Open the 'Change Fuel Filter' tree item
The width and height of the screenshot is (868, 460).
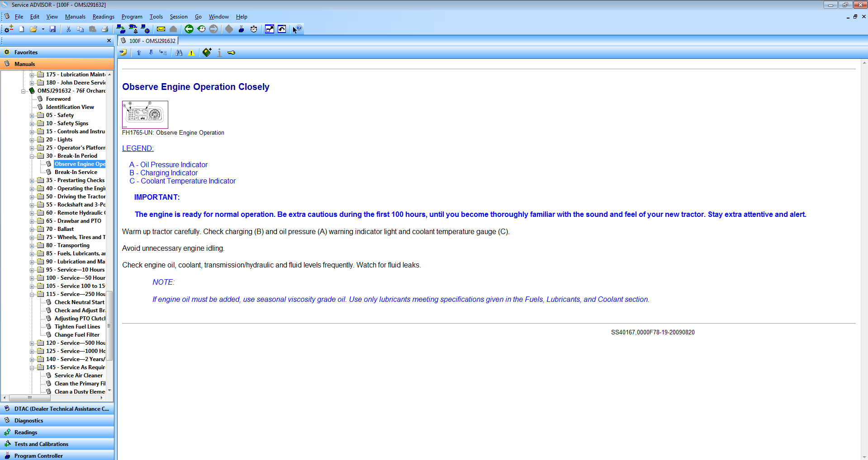click(x=77, y=335)
